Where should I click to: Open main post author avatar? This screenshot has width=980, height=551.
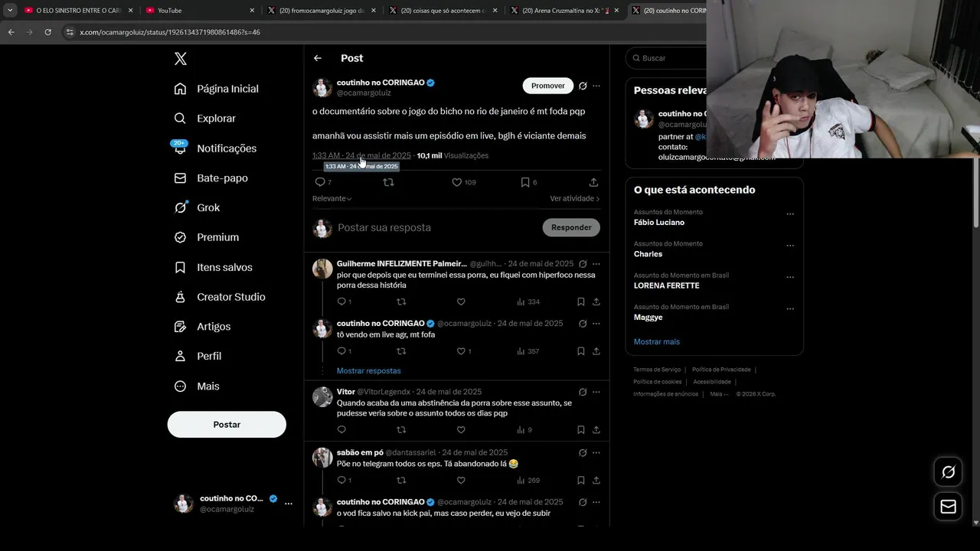(322, 87)
